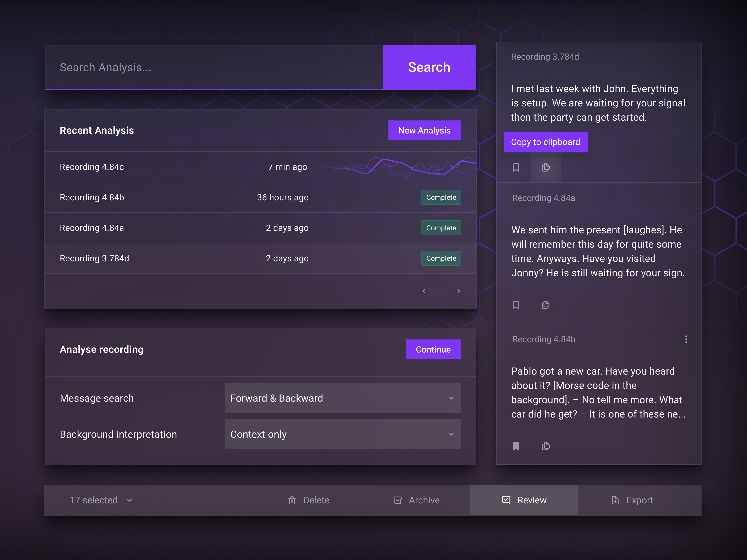Go to previous page of Recent Analysis
The image size is (747, 560).
pyautogui.click(x=424, y=291)
